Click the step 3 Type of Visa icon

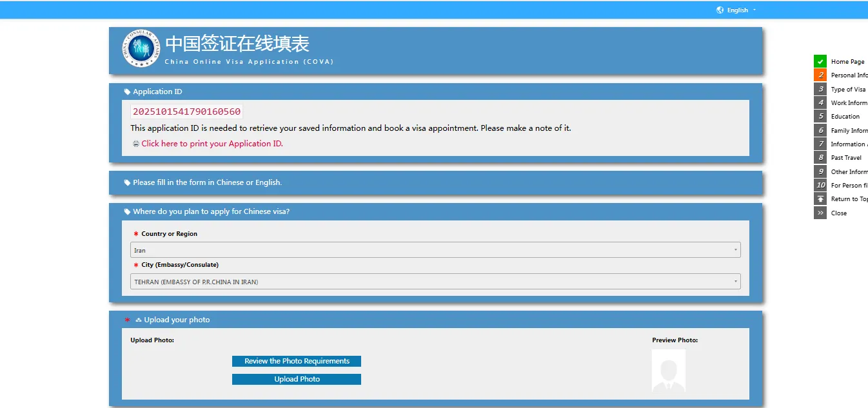coord(820,89)
